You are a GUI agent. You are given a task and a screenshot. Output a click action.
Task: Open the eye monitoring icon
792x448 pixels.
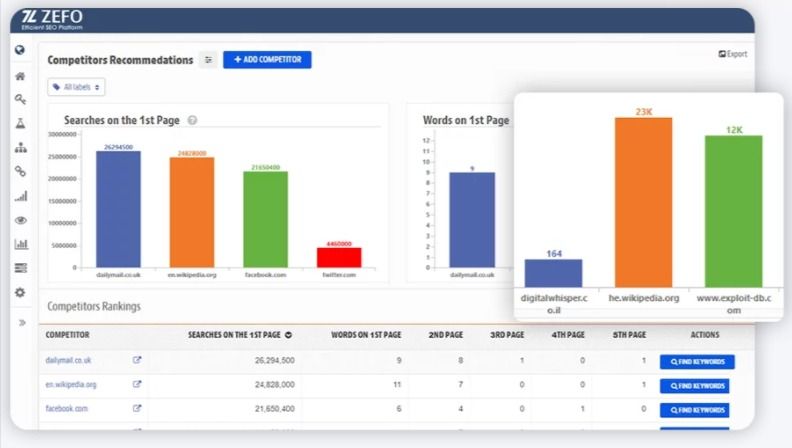tap(21, 220)
